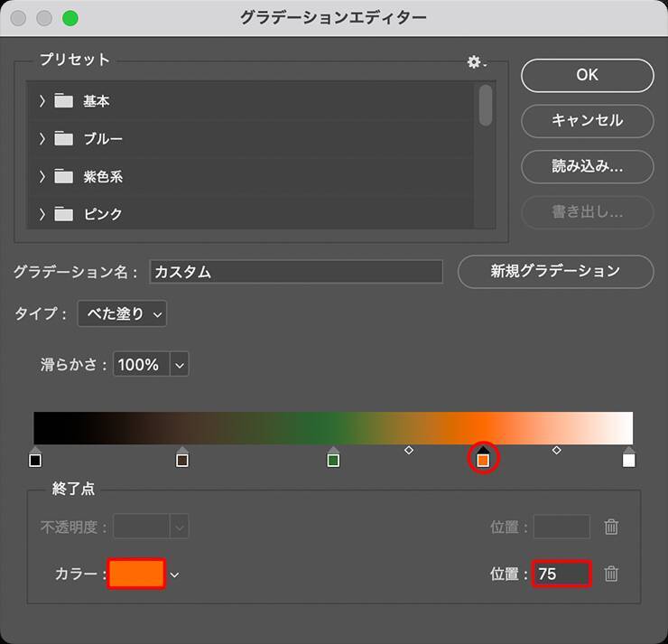The width and height of the screenshot is (668, 644).
Task: Open the タイプ dropdown showing べた塗り
Action: click(x=122, y=314)
